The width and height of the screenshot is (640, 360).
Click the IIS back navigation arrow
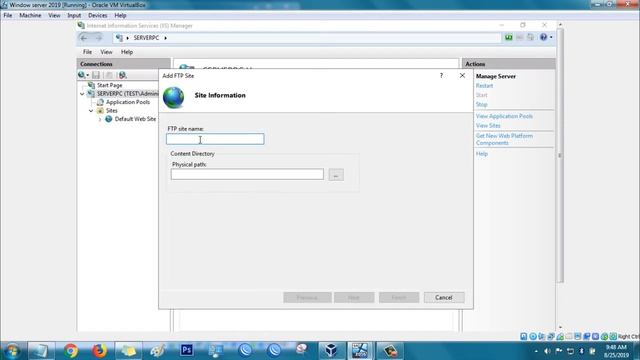[x=84, y=38]
